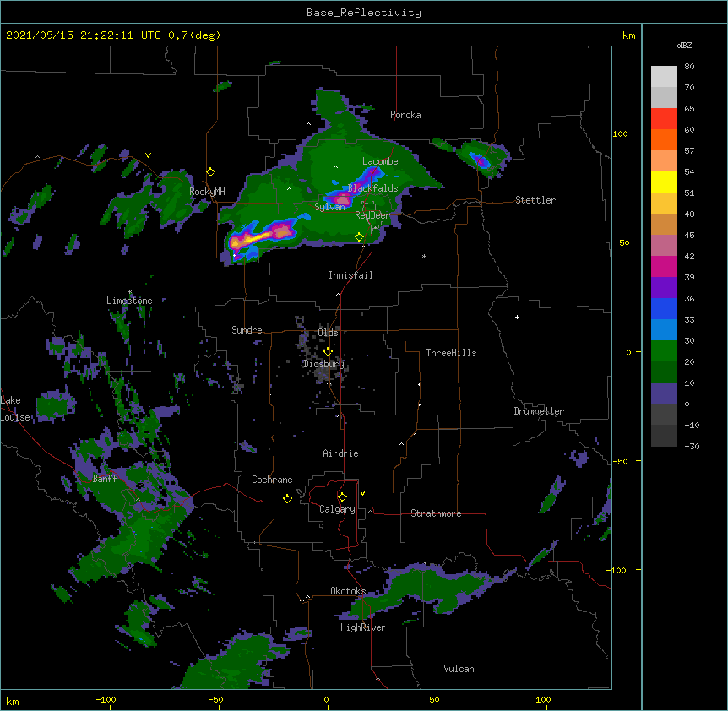
Task: Click the blue 33-36 dBZ legend swatch
Action: pyautogui.click(x=664, y=308)
